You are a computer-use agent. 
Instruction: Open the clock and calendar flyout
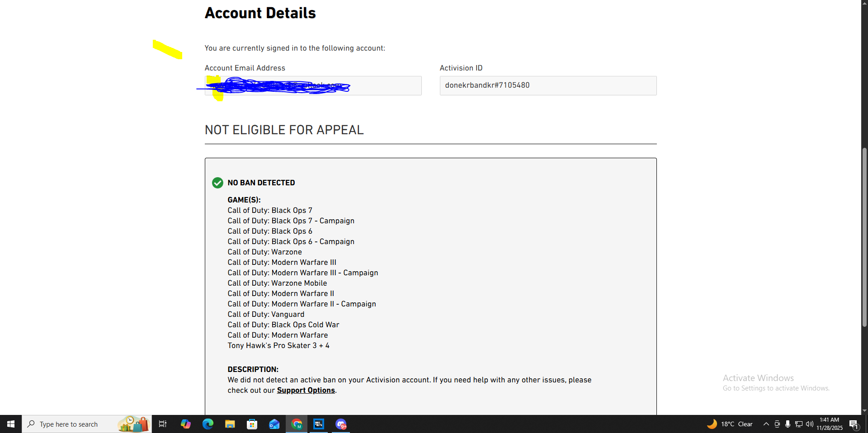pos(830,424)
